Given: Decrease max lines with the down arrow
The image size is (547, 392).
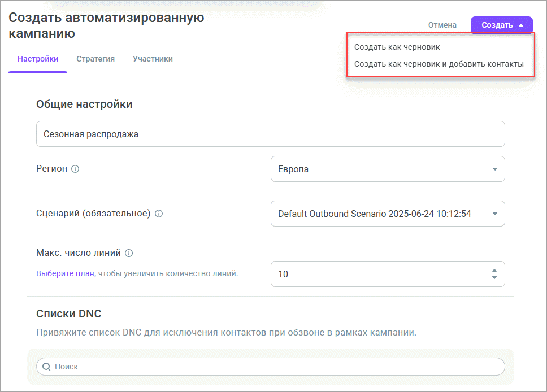Looking at the screenshot, I should [494, 278].
